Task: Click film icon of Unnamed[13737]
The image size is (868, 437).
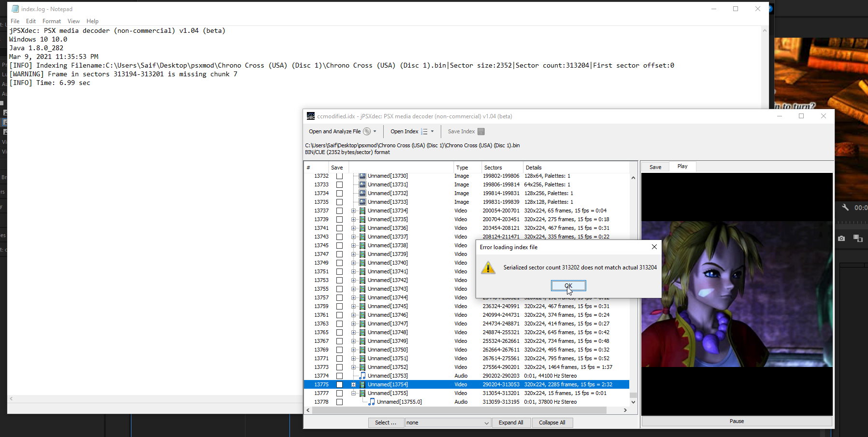Action: pyautogui.click(x=362, y=237)
